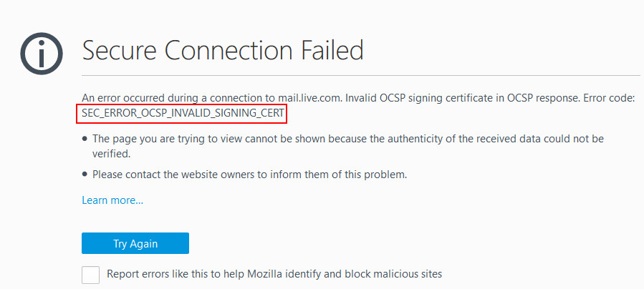Click the word 'verified.' in the first bullet
The width and height of the screenshot is (644, 289).
pos(111,154)
